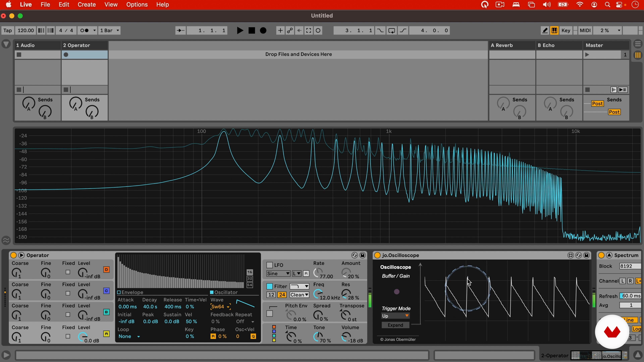644x362 pixels.
Task: Select Operator oscillator D tab
Action: pyautogui.click(x=106, y=269)
